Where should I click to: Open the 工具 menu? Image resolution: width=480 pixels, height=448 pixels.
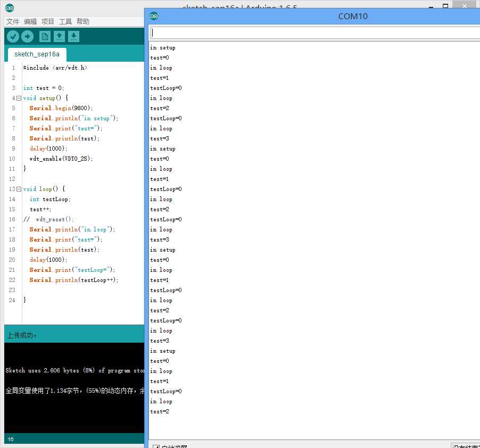tap(65, 21)
